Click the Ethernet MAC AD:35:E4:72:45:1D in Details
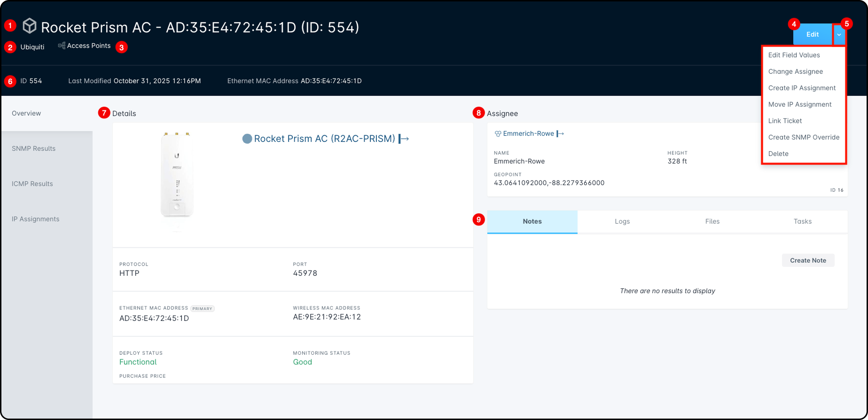 point(154,319)
